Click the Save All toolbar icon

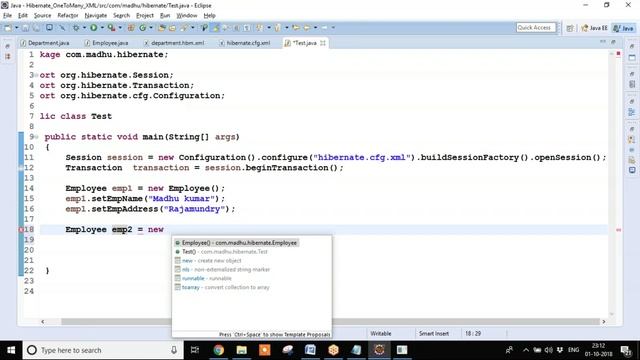[36, 28]
